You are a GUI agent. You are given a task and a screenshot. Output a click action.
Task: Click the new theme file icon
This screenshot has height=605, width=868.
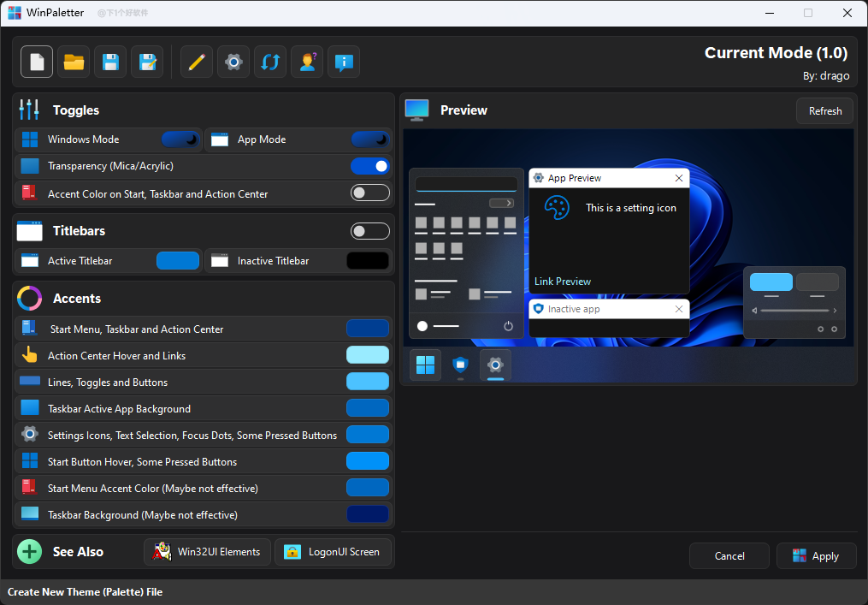point(37,62)
